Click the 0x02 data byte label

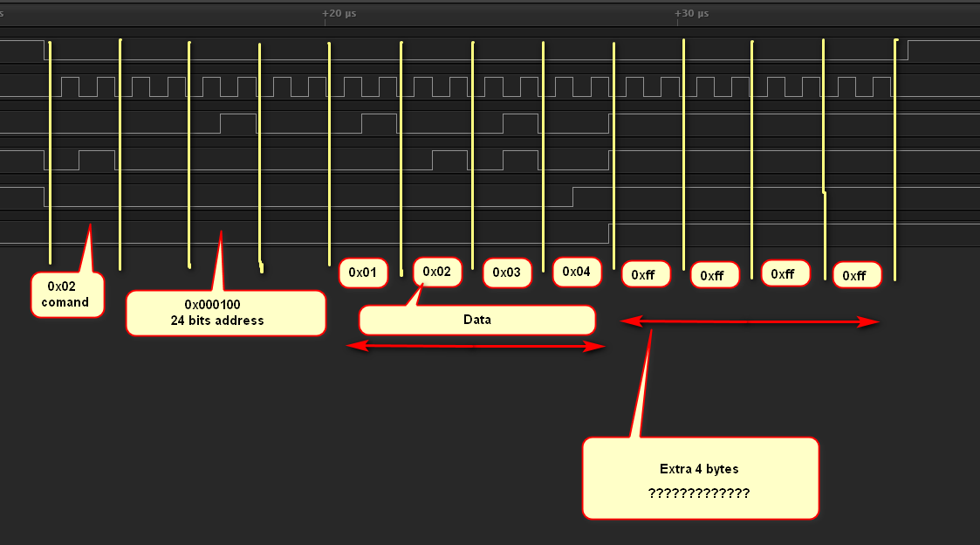point(436,272)
